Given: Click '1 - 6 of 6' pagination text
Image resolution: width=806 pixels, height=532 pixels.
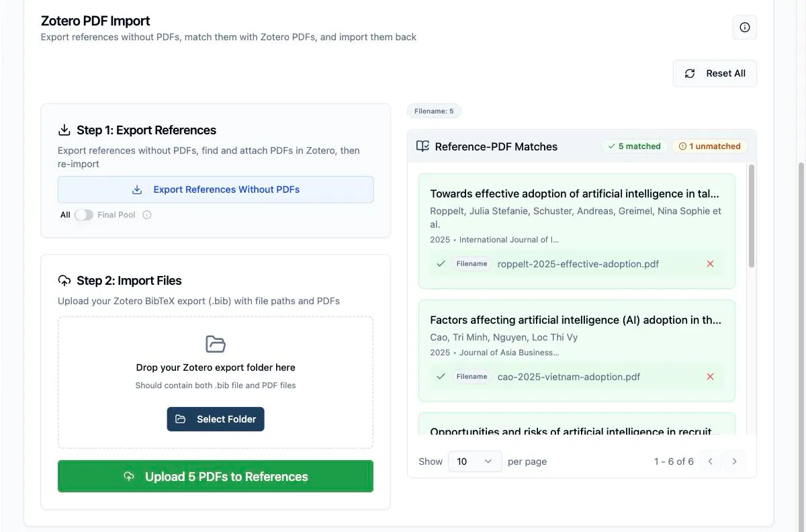Looking at the screenshot, I should [674, 461].
